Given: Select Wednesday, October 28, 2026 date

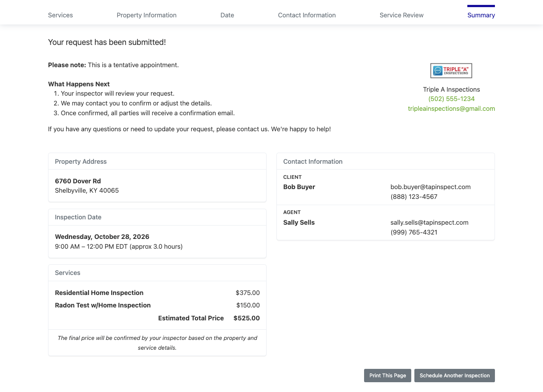Looking at the screenshot, I should [x=102, y=237].
